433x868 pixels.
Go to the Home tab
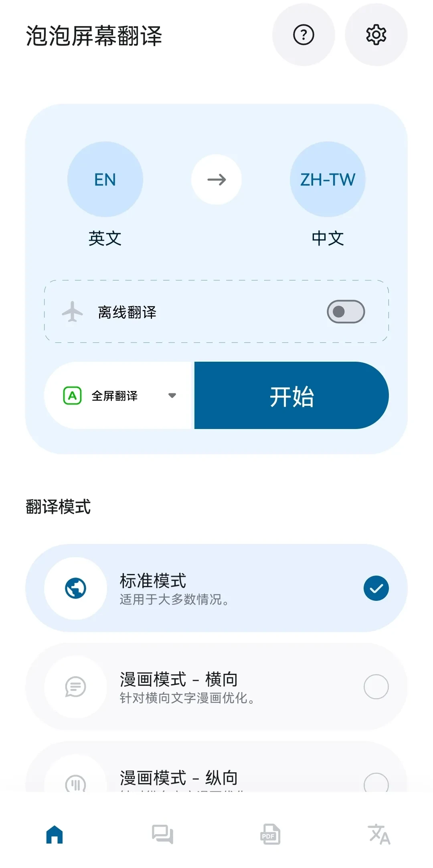(x=55, y=834)
